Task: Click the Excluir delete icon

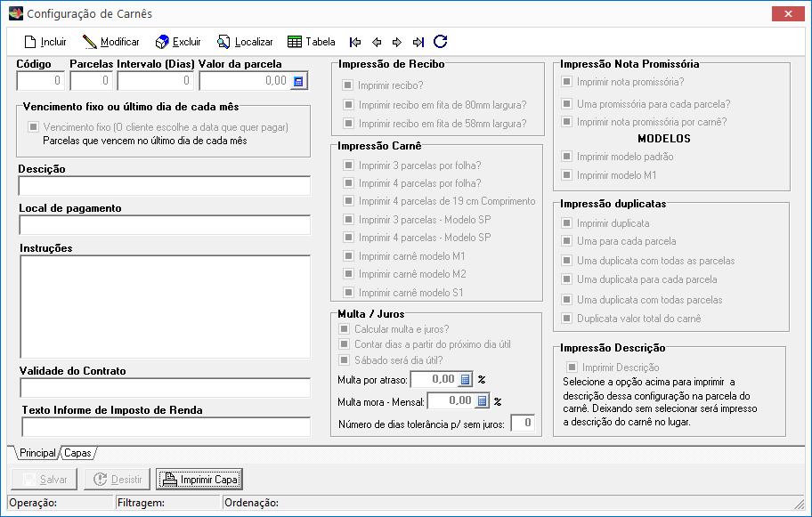Action: [x=162, y=42]
